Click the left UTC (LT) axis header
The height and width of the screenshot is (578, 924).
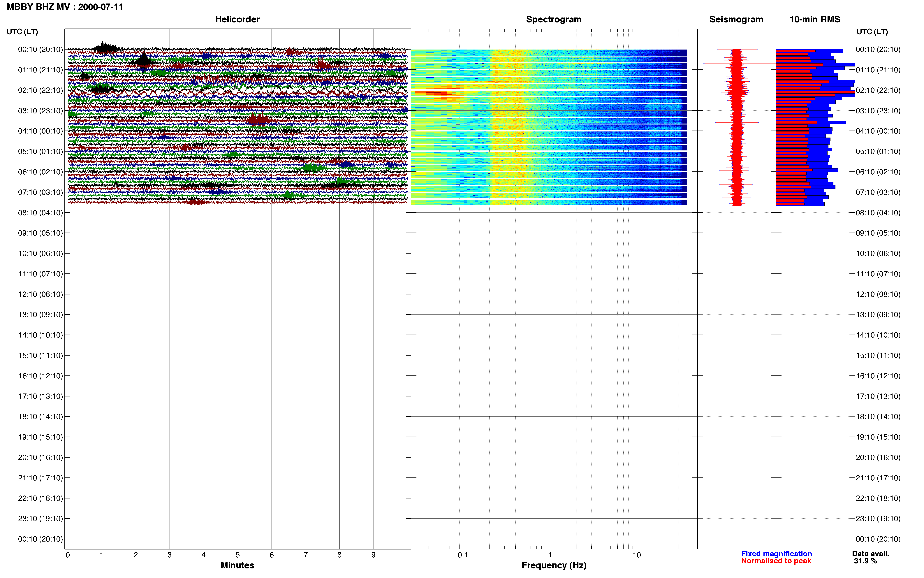22,32
